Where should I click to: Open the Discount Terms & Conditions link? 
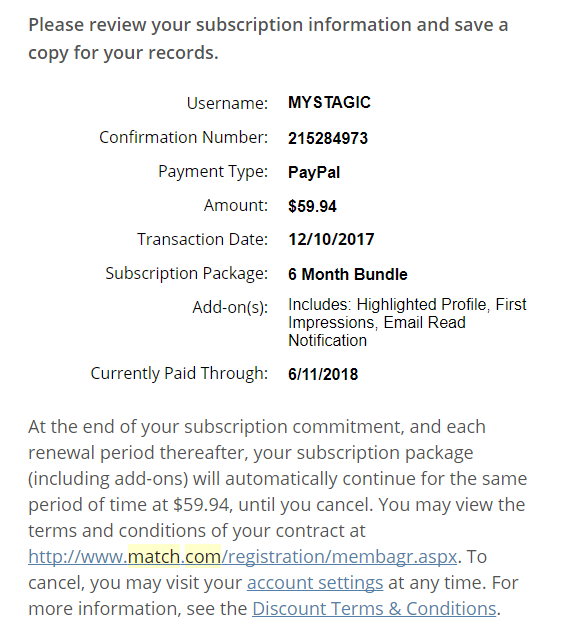(374, 609)
